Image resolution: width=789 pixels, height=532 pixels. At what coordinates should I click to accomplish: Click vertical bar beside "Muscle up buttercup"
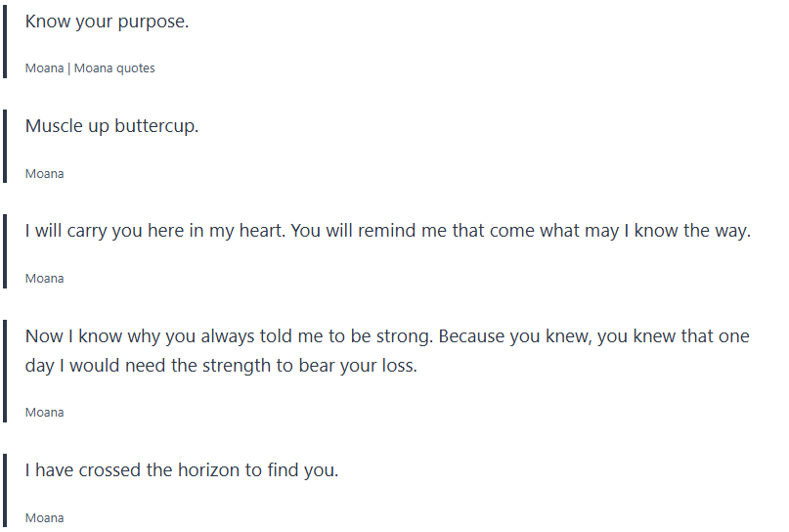tap(5, 145)
